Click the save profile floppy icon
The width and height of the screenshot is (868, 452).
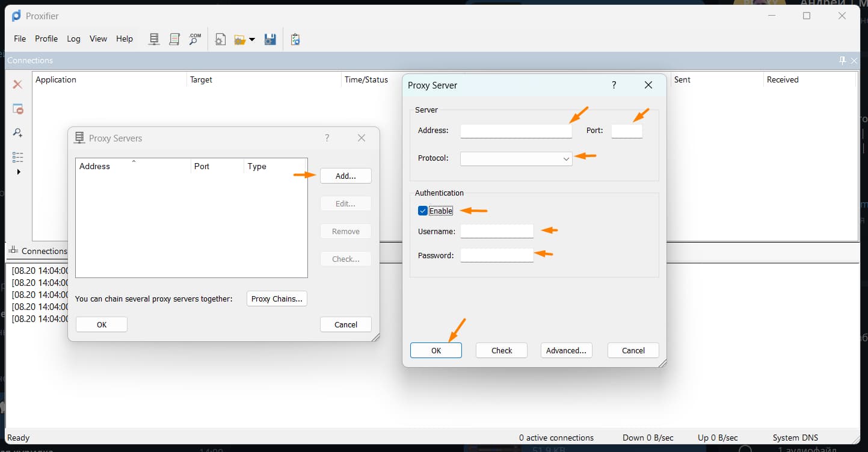270,40
